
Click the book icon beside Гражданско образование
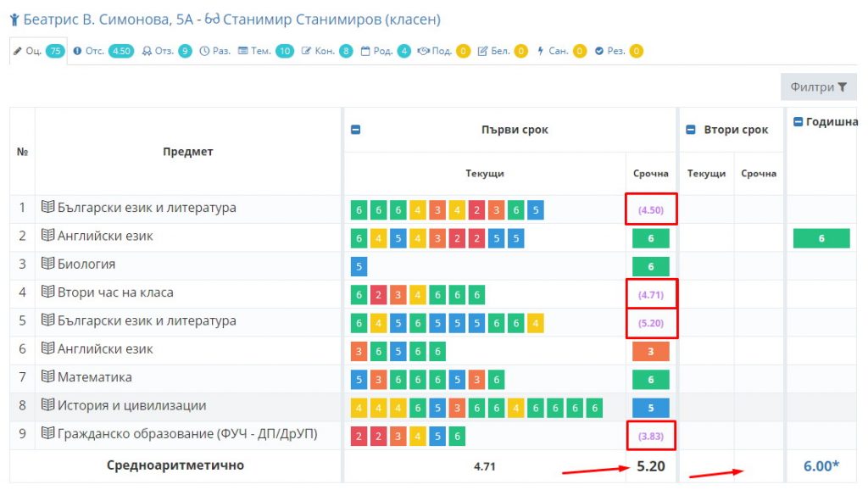[48, 434]
